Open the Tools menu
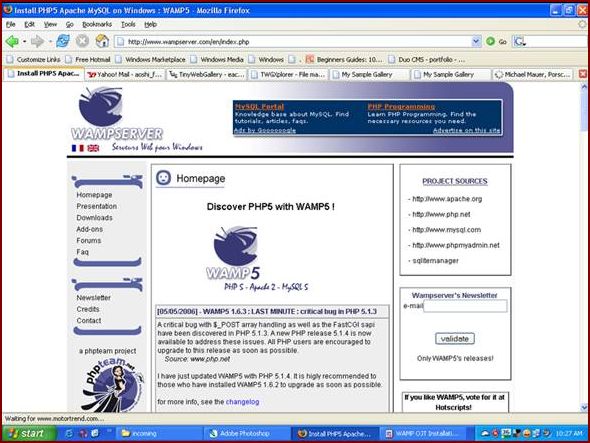The image size is (590, 443). click(128, 24)
